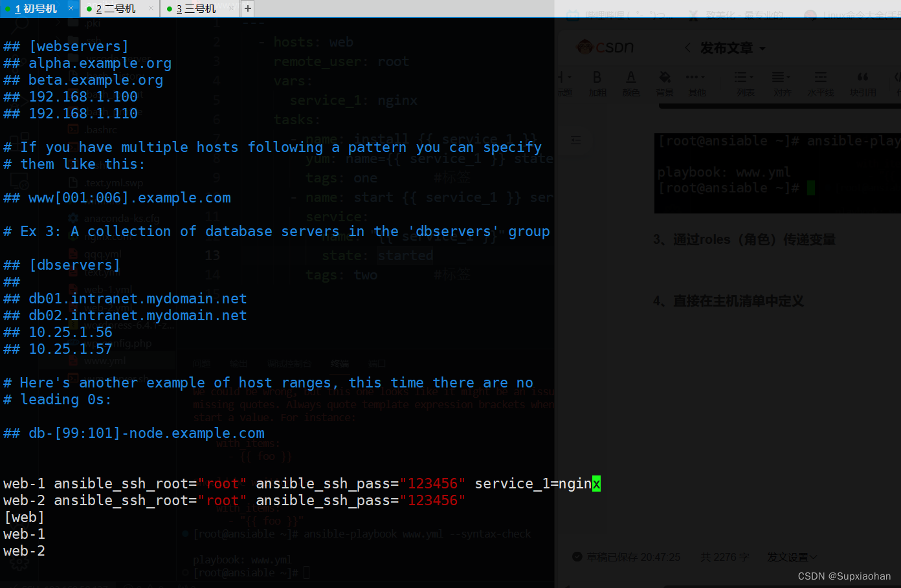This screenshot has height=588, width=901.
Task: Open the article outline sidebar icon
Action: point(576,140)
